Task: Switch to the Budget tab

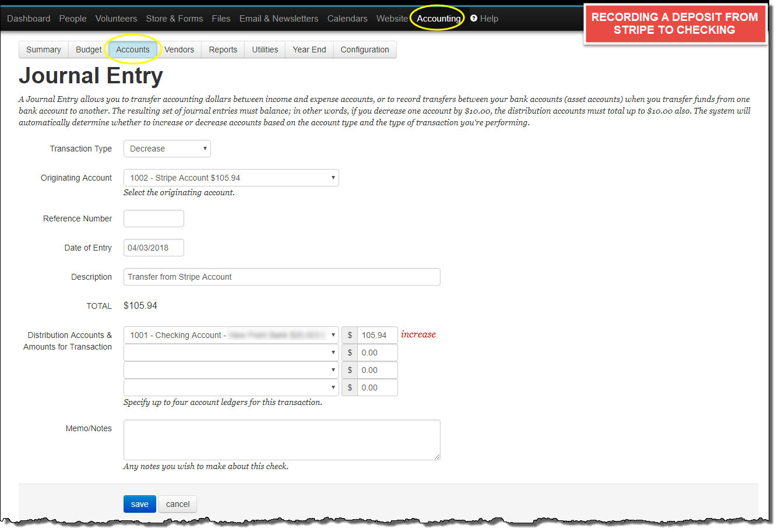Action: click(x=89, y=50)
